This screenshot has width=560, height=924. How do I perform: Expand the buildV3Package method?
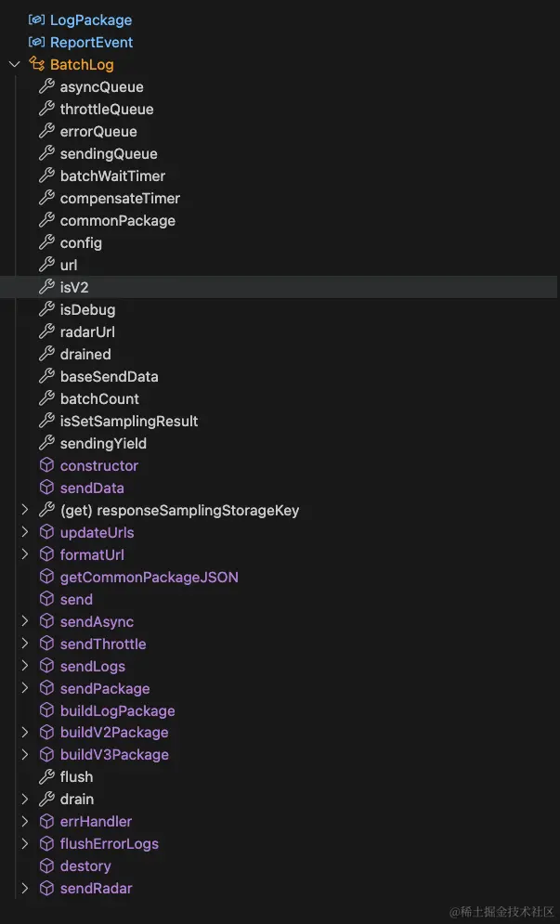(x=25, y=754)
